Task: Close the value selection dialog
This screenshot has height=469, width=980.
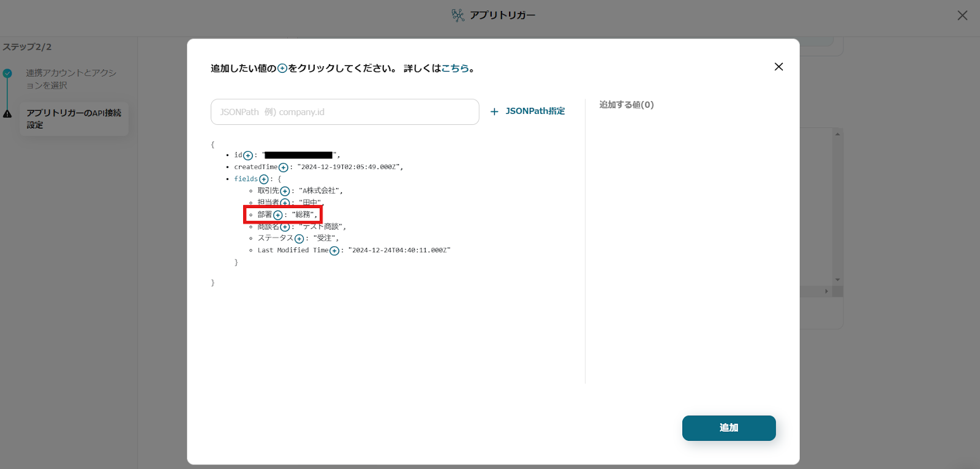Action: pyautogui.click(x=778, y=67)
